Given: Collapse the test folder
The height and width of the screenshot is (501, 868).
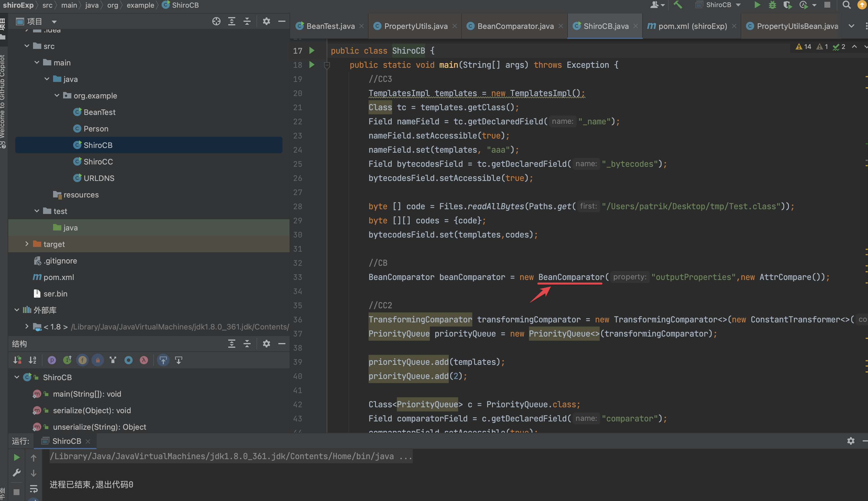Looking at the screenshot, I should pyautogui.click(x=37, y=211).
